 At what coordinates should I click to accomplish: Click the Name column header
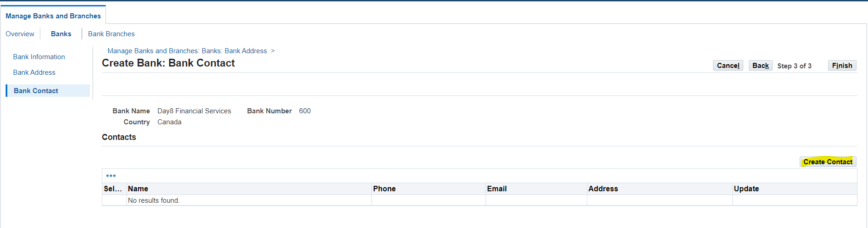click(x=249, y=189)
